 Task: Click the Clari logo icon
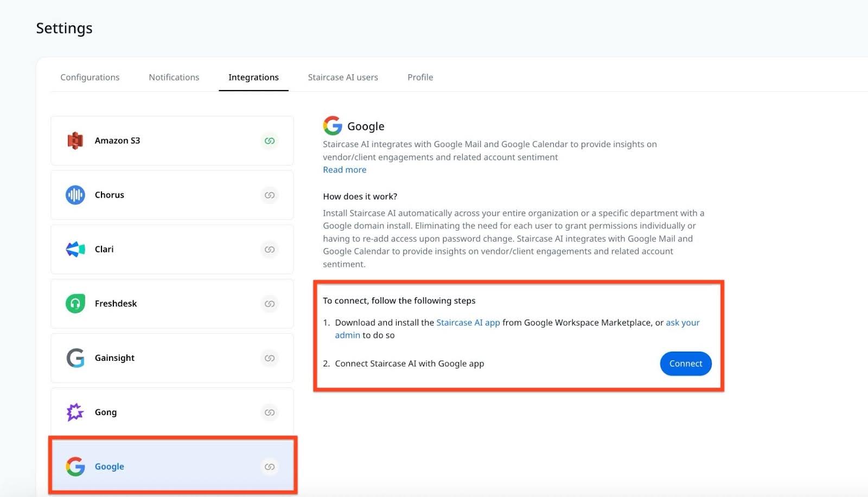click(x=75, y=249)
